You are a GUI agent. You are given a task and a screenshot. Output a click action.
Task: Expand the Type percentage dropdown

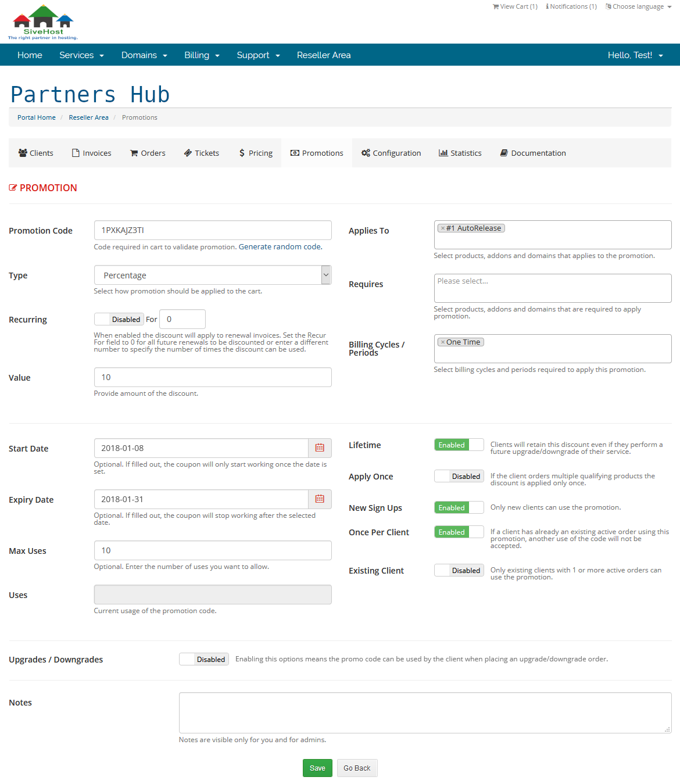(x=212, y=275)
